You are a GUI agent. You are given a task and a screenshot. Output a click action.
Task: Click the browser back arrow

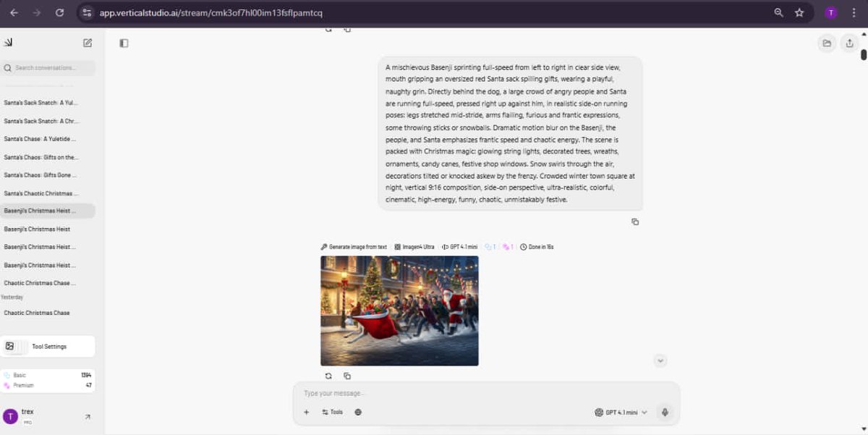pyautogui.click(x=14, y=12)
